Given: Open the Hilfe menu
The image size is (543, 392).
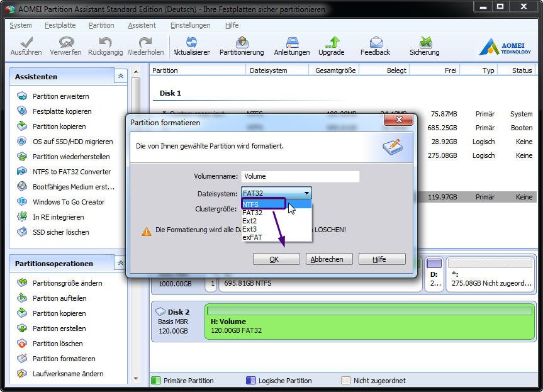Looking at the screenshot, I should coord(232,25).
